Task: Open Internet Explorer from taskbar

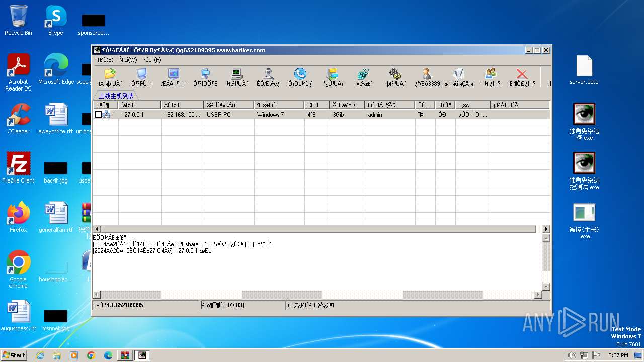Action: [40, 355]
